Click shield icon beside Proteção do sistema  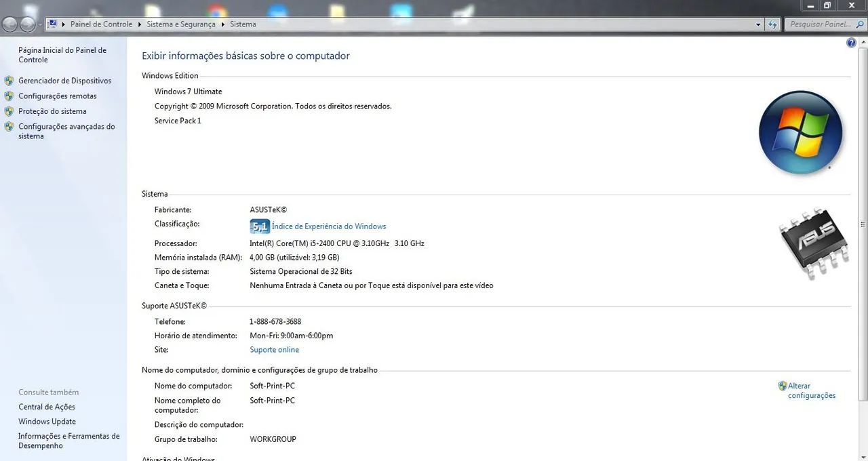pos(9,111)
